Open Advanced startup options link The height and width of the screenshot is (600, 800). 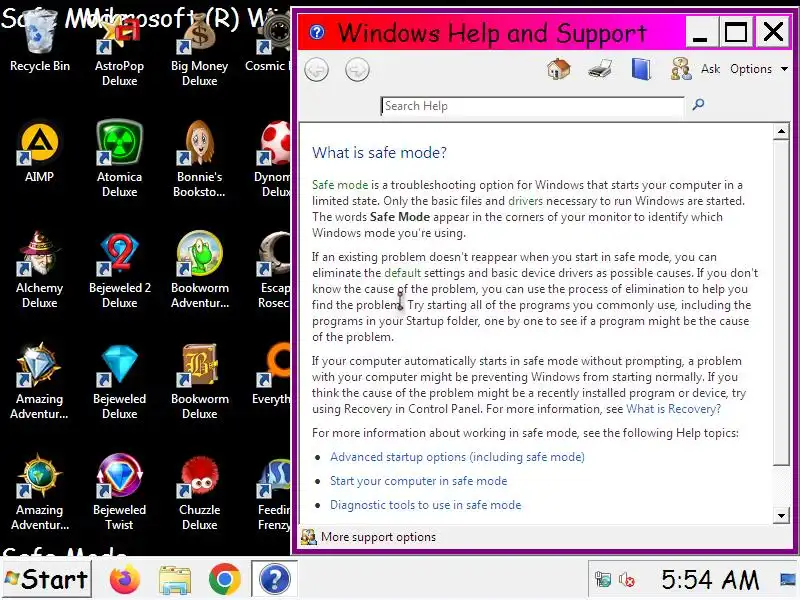click(x=457, y=457)
